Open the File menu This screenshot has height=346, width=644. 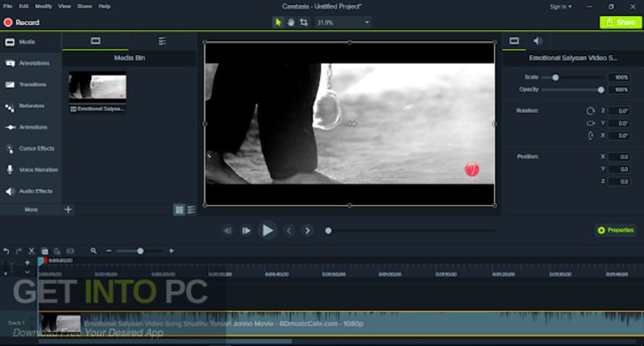(8, 6)
